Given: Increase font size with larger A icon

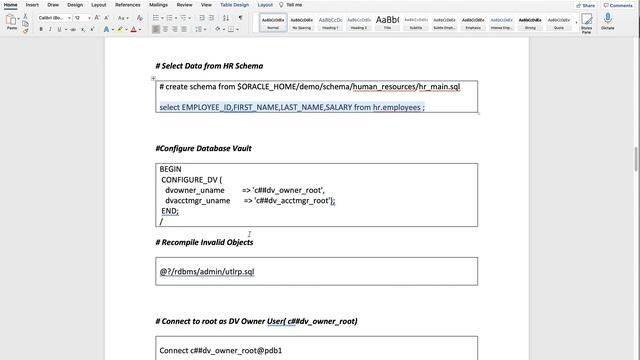Looking at the screenshot, I should pyautogui.click(x=97, y=18).
